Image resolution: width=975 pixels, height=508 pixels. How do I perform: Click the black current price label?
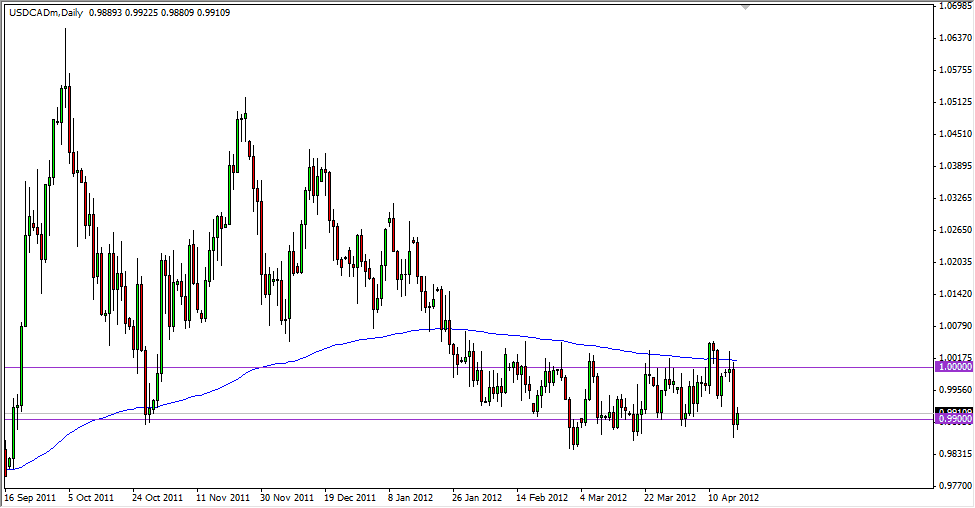(954, 411)
